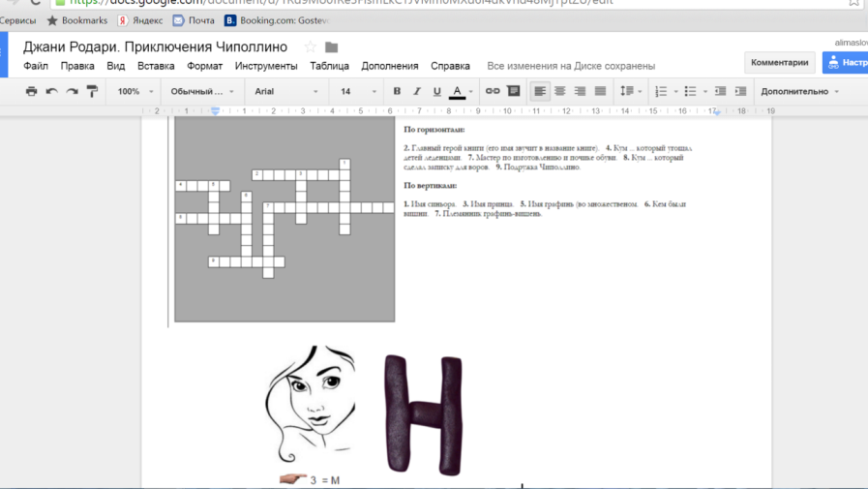868x489 pixels.
Task: Move document using the folder icon
Action: 332,47
